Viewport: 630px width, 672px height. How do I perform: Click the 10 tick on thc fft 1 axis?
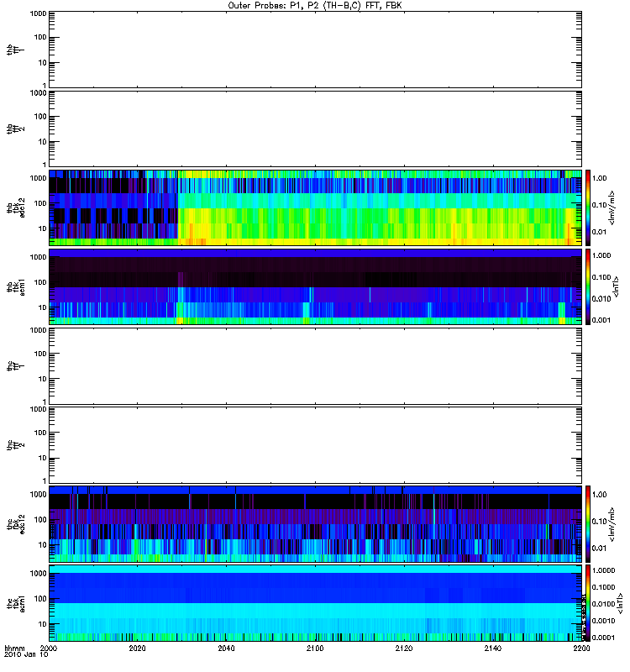pyautogui.click(x=43, y=380)
